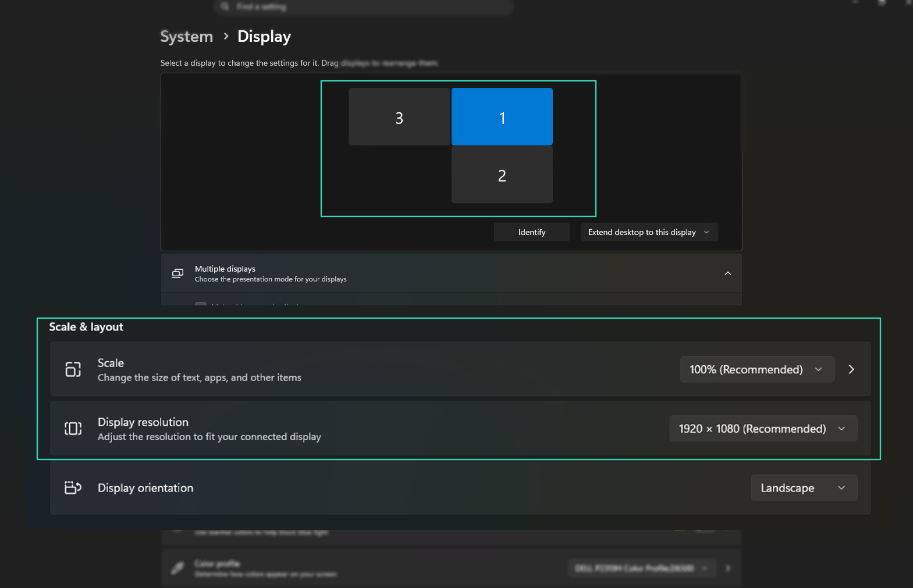This screenshot has height=588, width=913.
Task: Open the blurred Color profile dropdown
Action: [641, 568]
